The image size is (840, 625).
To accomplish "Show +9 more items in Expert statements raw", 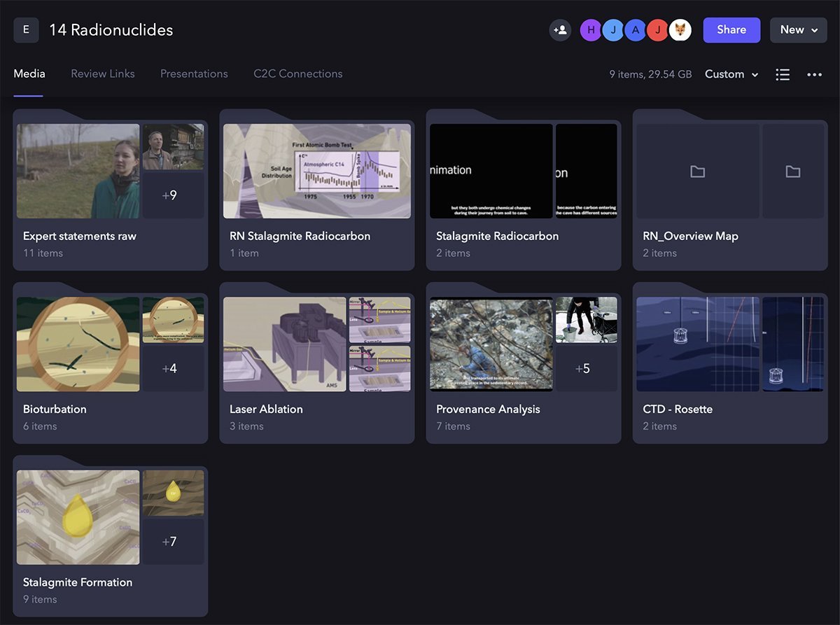I will pyautogui.click(x=174, y=195).
